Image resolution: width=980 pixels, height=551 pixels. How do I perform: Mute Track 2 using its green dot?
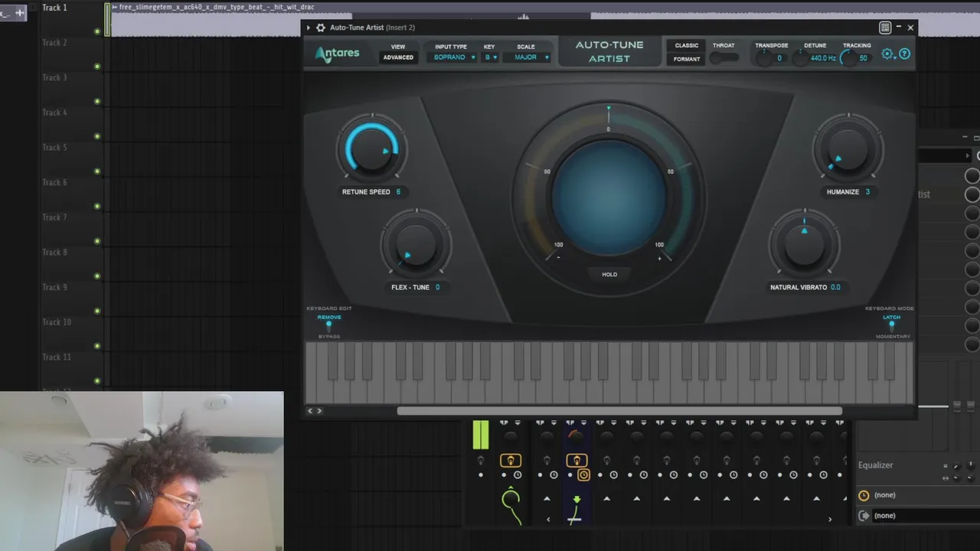click(x=97, y=67)
